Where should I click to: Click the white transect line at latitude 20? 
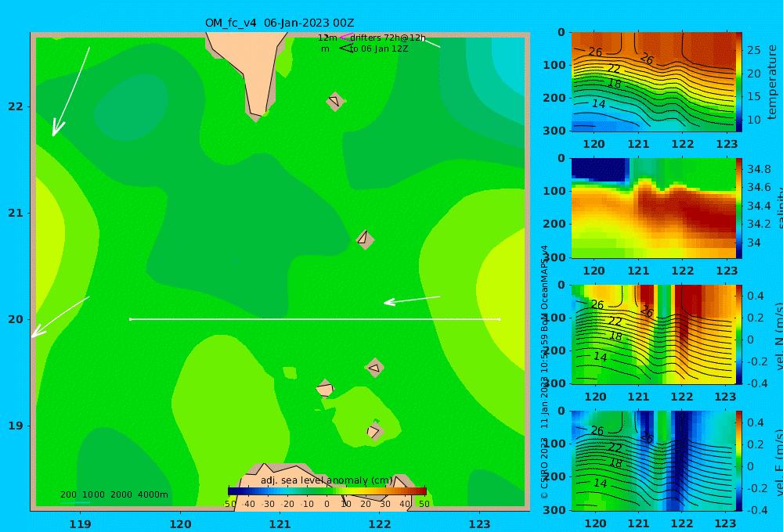click(315, 319)
